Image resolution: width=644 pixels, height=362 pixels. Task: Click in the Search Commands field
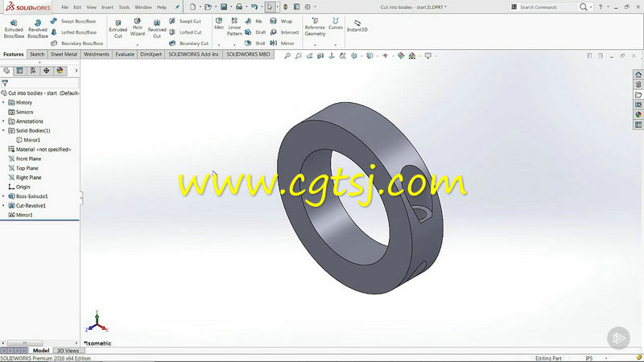[548, 7]
